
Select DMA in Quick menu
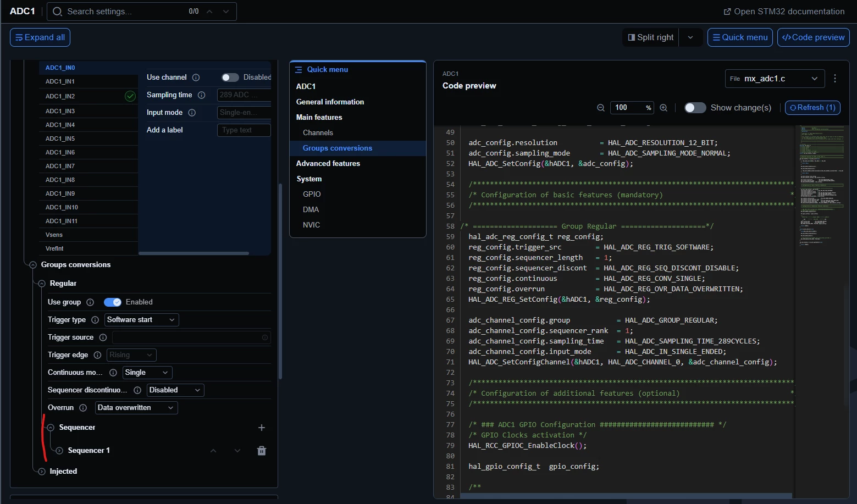click(x=311, y=210)
